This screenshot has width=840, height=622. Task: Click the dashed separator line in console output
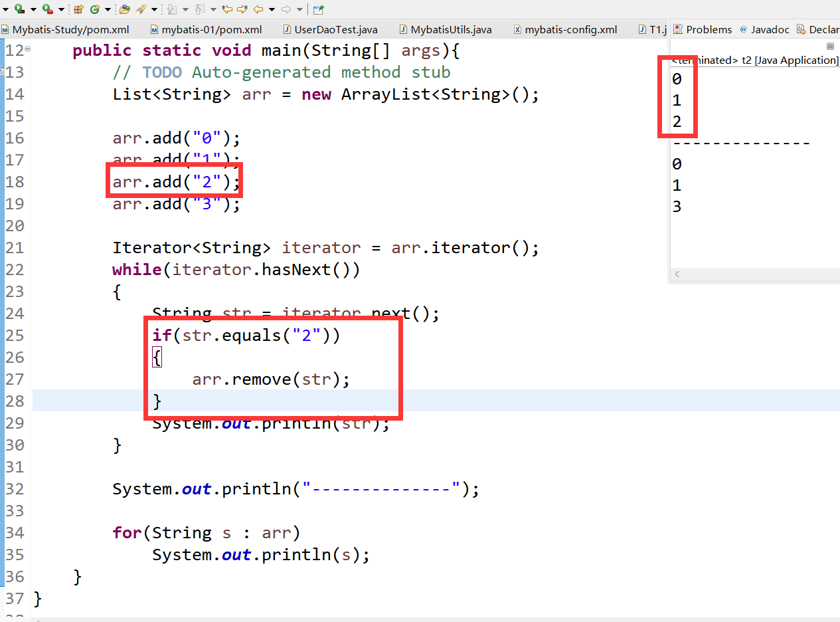741,143
